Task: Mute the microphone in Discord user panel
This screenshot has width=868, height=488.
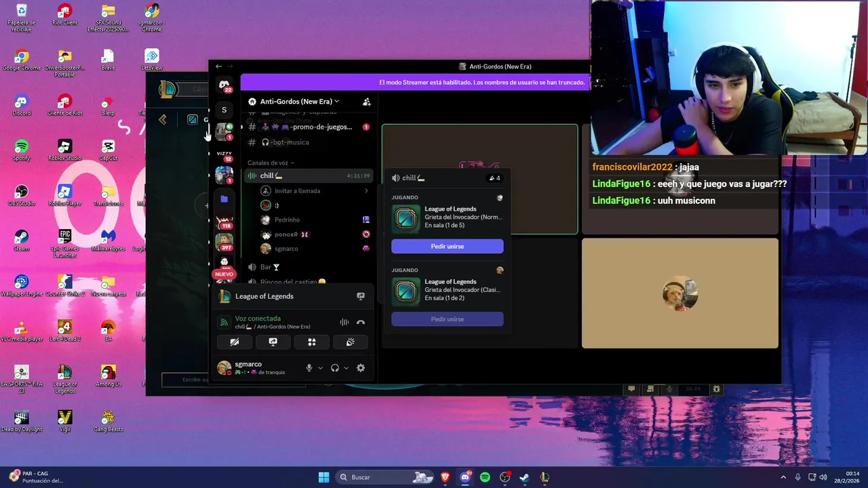Action: coord(309,368)
